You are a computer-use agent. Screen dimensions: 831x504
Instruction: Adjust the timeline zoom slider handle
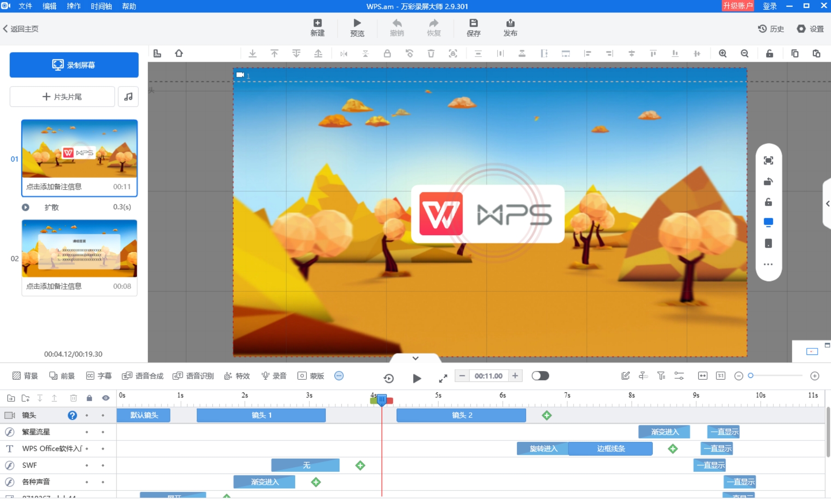(751, 376)
